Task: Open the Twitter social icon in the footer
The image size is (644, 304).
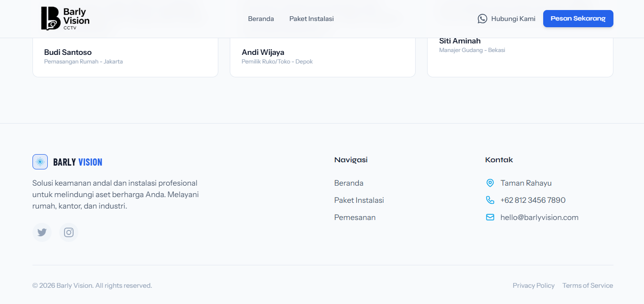Action: pyautogui.click(x=42, y=232)
